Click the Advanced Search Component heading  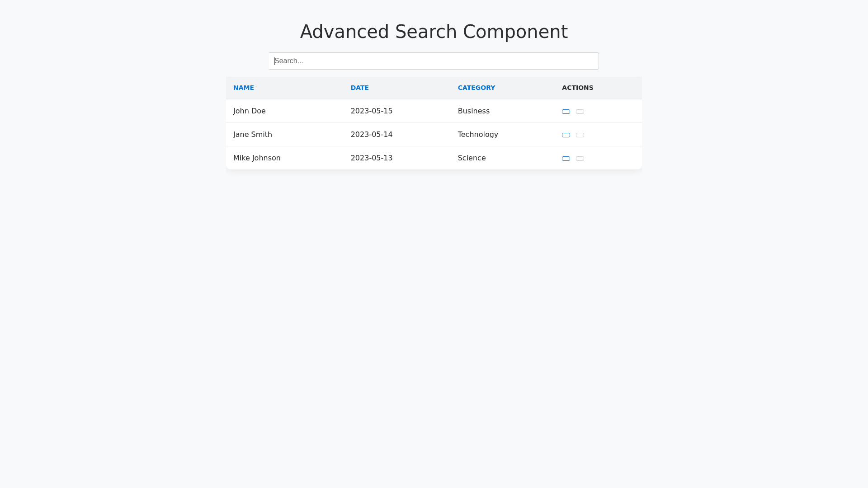point(434,32)
